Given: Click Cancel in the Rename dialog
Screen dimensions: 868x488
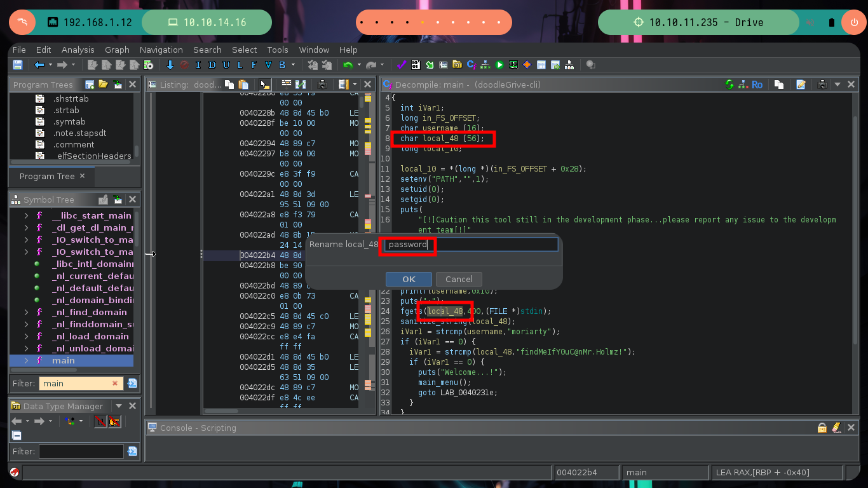Looking at the screenshot, I should coord(459,279).
